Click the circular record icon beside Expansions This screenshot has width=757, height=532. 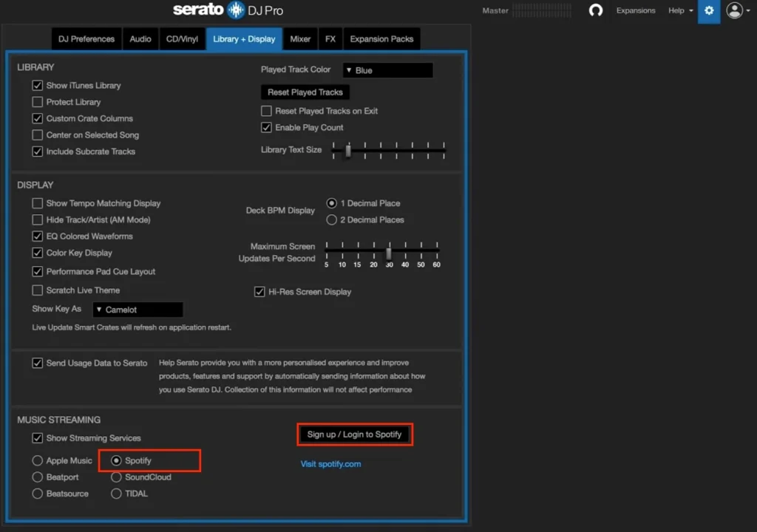596,10
